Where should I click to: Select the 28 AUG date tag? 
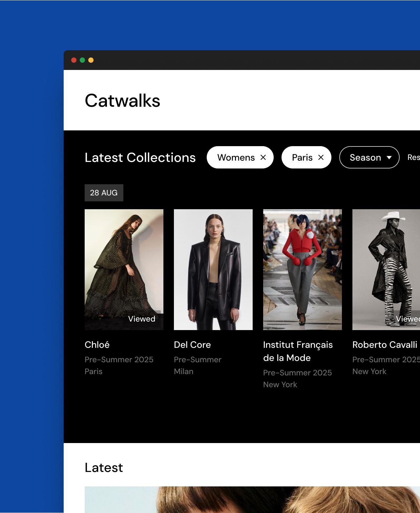pos(104,193)
